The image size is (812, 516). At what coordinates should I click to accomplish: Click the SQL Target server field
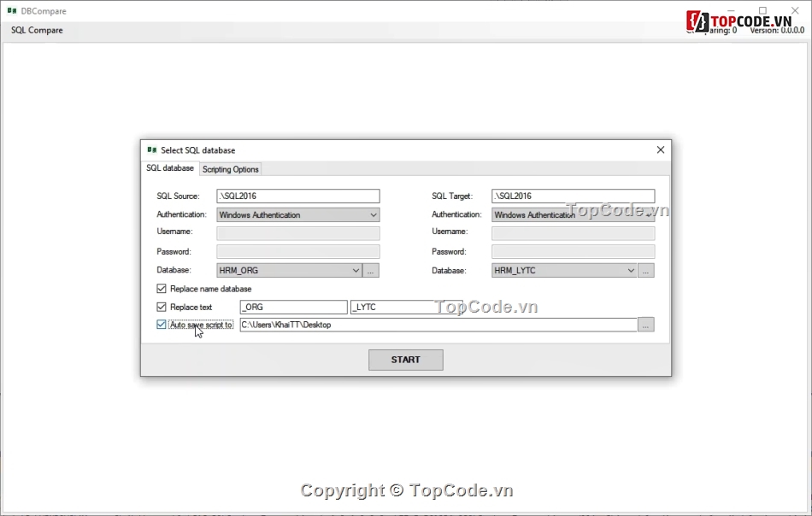point(573,196)
